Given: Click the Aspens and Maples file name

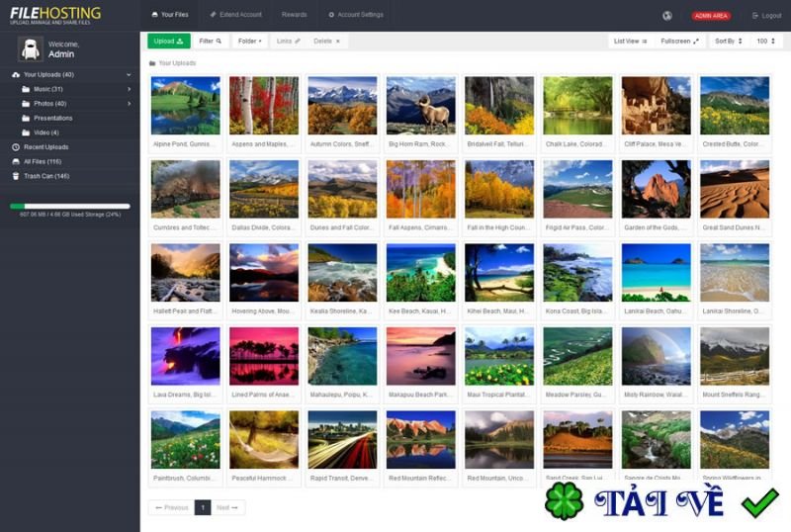Looking at the screenshot, I should point(261,144).
